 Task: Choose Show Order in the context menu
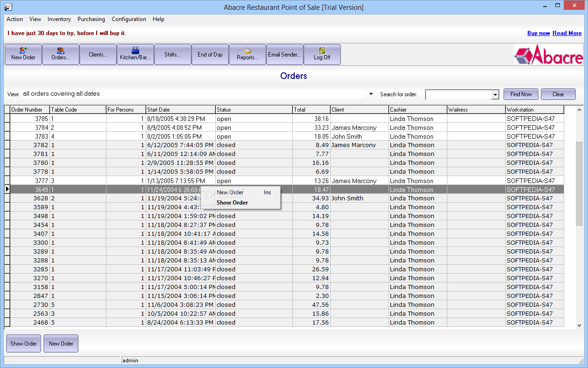[x=241, y=203]
